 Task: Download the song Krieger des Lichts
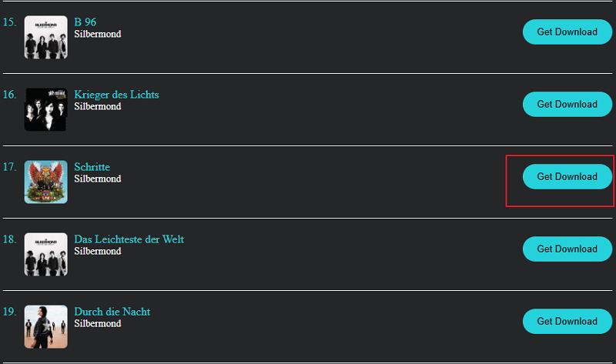[x=567, y=105]
